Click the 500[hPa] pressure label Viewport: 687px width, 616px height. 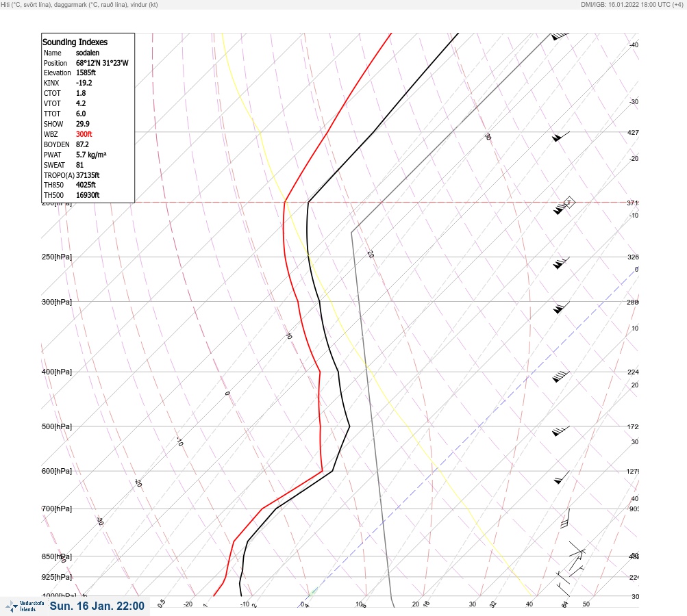click(57, 426)
